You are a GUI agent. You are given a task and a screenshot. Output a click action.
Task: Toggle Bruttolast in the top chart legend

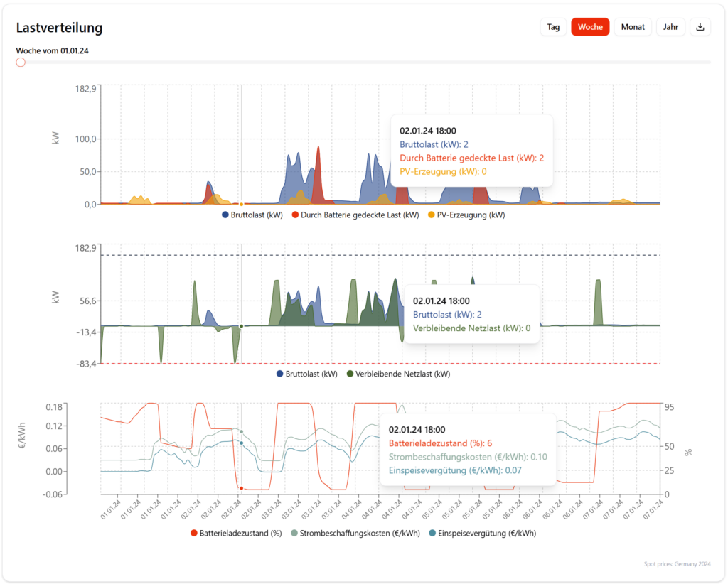click(x=257, y=215)
